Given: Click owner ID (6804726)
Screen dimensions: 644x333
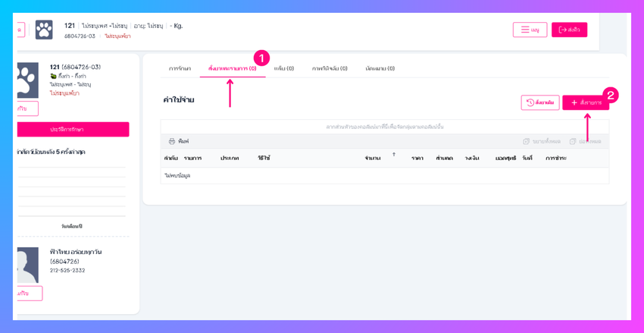Looking at the screenshot, I should click(64, 262).
